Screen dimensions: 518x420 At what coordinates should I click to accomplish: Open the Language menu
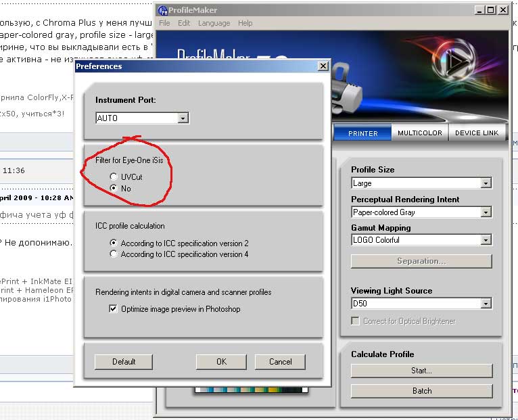coord(214,23)
